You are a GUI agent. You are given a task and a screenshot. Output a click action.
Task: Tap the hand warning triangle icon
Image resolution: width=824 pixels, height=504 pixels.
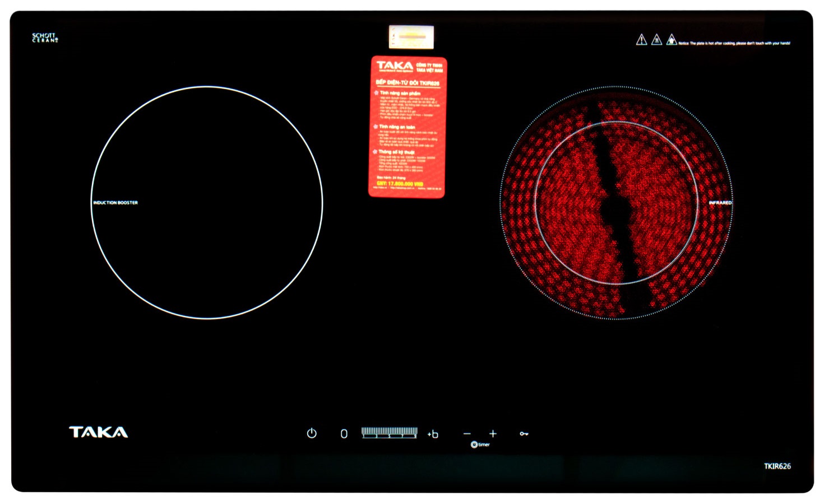click(x=672, y=40)
